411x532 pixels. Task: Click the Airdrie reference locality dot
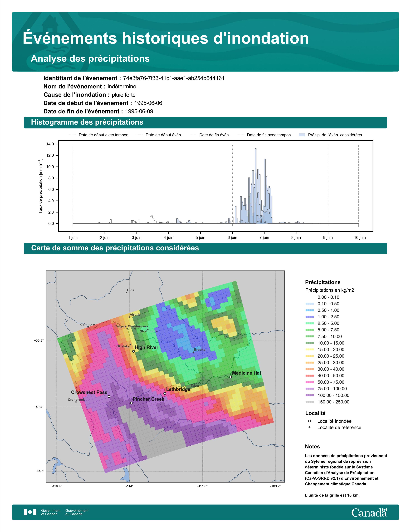click(x=129, y=317)
